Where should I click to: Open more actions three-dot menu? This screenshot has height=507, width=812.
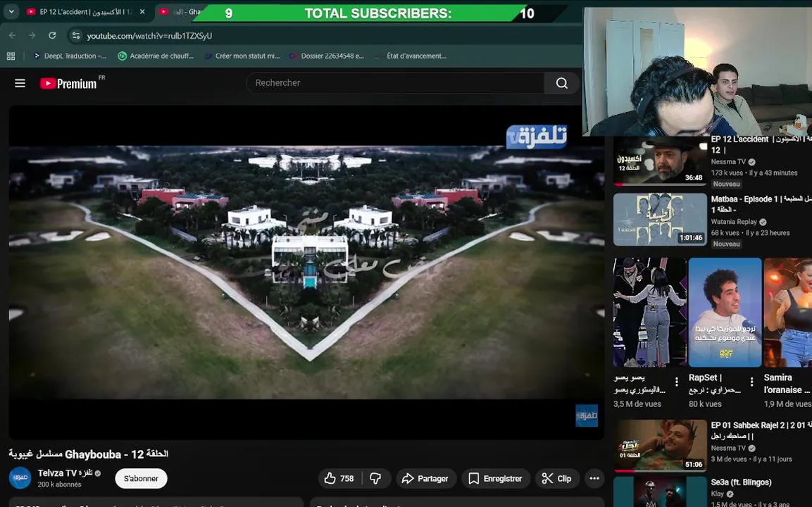point(594,479)
